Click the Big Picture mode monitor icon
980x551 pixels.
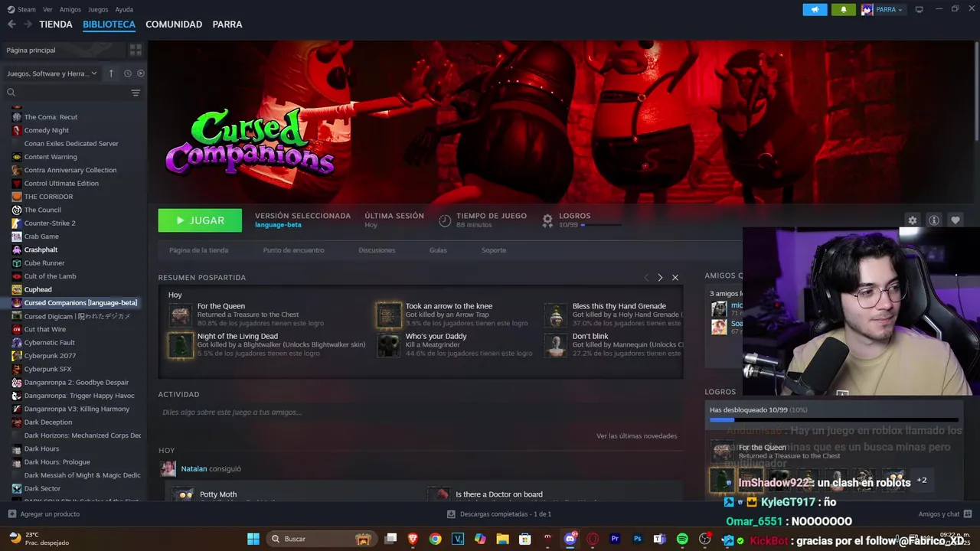click(919, 9)
